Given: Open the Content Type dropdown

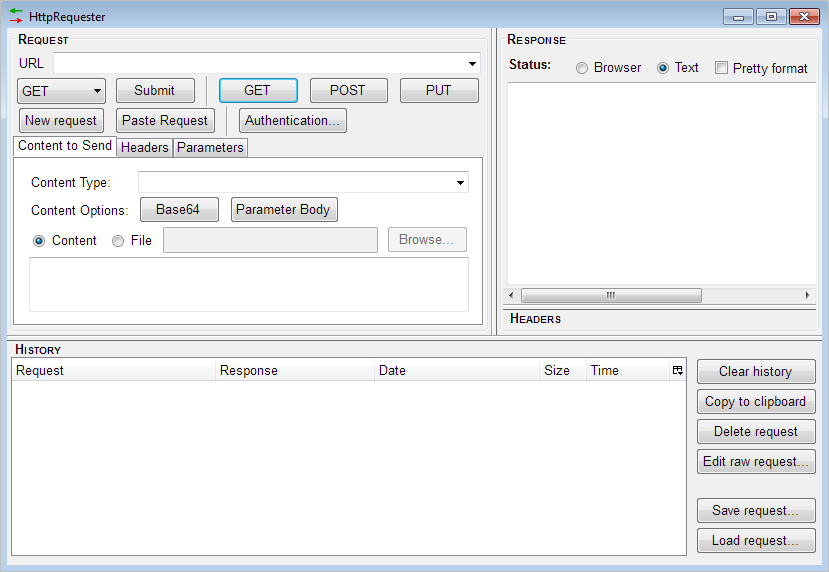Looking at the screenshot, I should coord(460,183).
